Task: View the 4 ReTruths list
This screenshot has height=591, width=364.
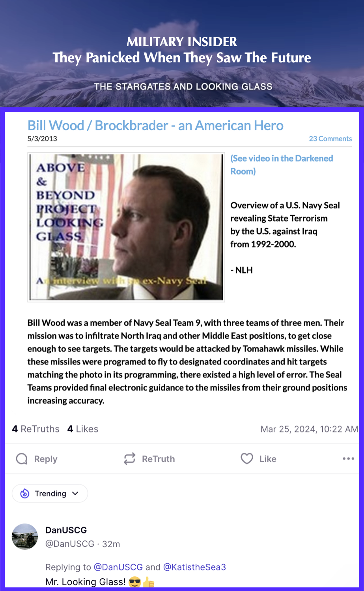Action: click(x=35, y=429)
